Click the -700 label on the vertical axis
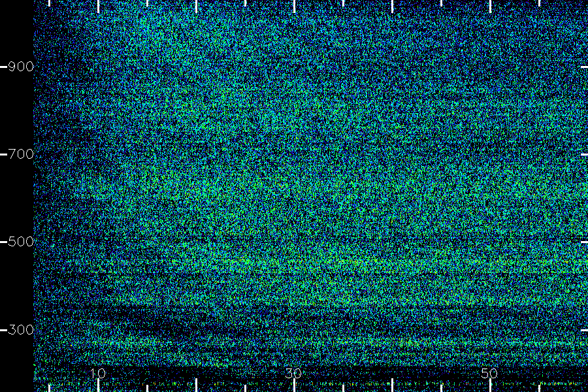This screenshot has height=392, width=588. (x=18, y=154)
